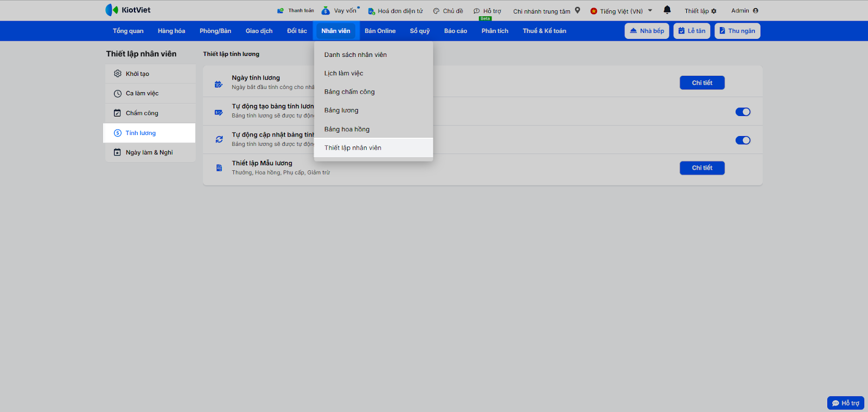Open the Báo cáo navigation menu
This screenshot has width=868, height=412.
[x=456, y=31]
